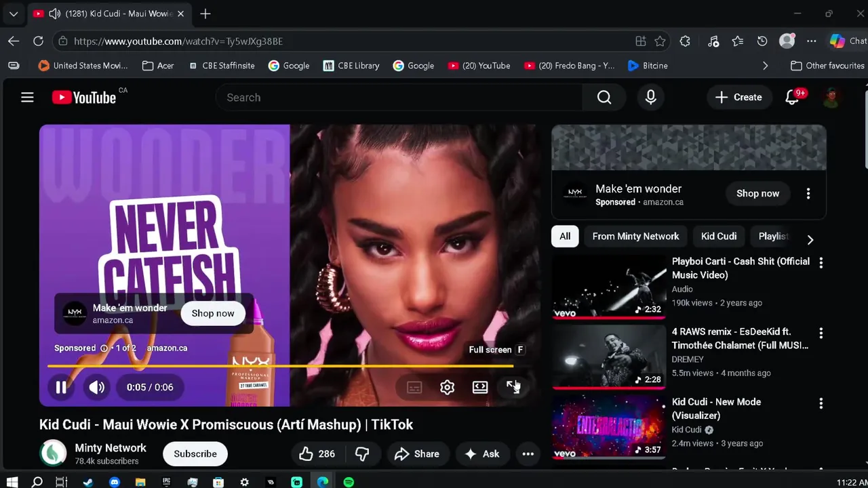Viewport: 868px width, 488px height.
Task: Open 4 RAWS remix thumbnail
Action: click(609, 357)
